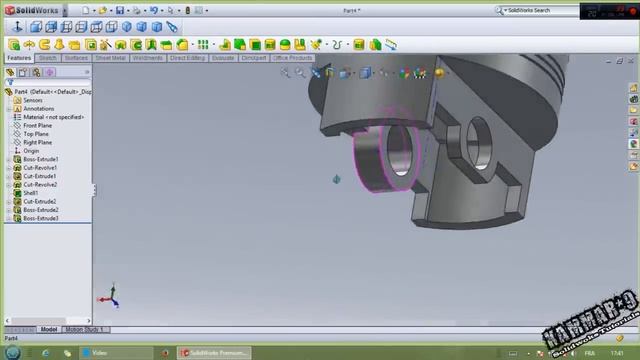Click the Normal To view icon
The width and height of the screenshot is (640, 360).
pos(17,27)
